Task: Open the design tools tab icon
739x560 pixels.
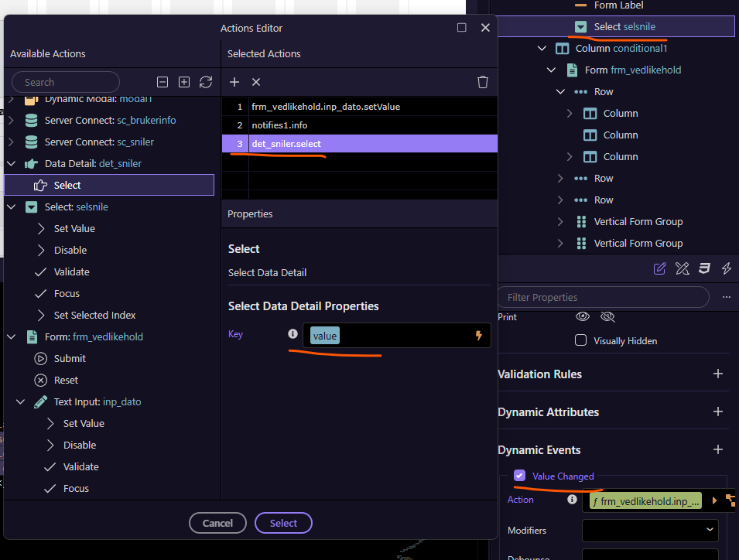Action: point(682,268)
